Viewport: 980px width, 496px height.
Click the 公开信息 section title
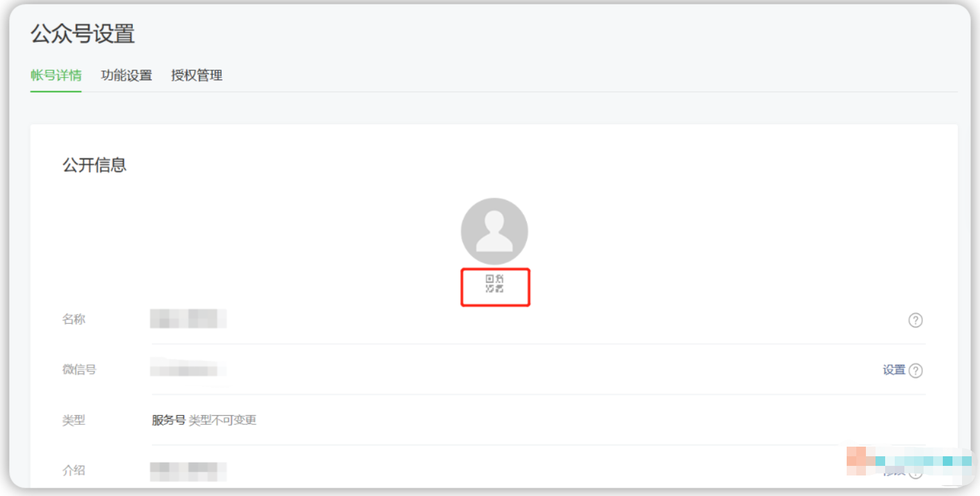click(x=94, y=165)
